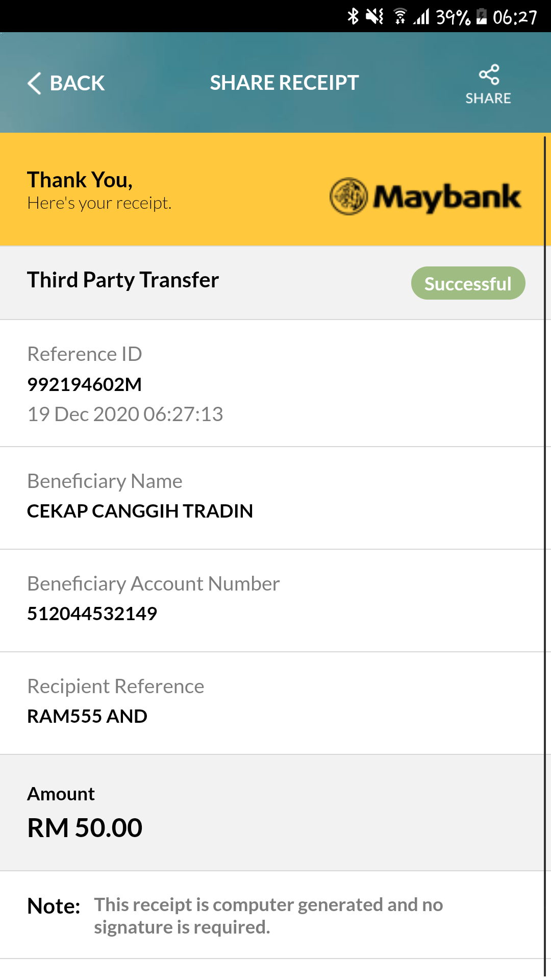This screenshot has width=551, height=980.
Task: Tap the SHARE label
Action: pos(488,98)
